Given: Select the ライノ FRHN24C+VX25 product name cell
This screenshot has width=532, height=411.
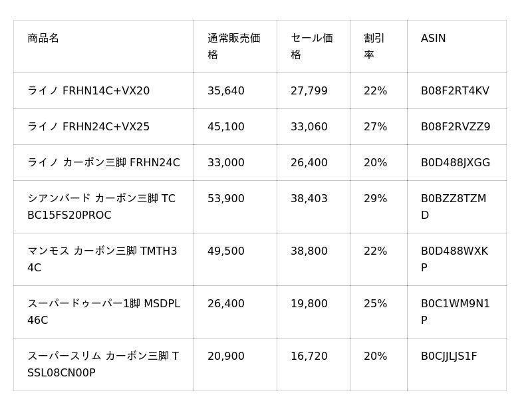Looking at the screenshot, I should (88, 127).
